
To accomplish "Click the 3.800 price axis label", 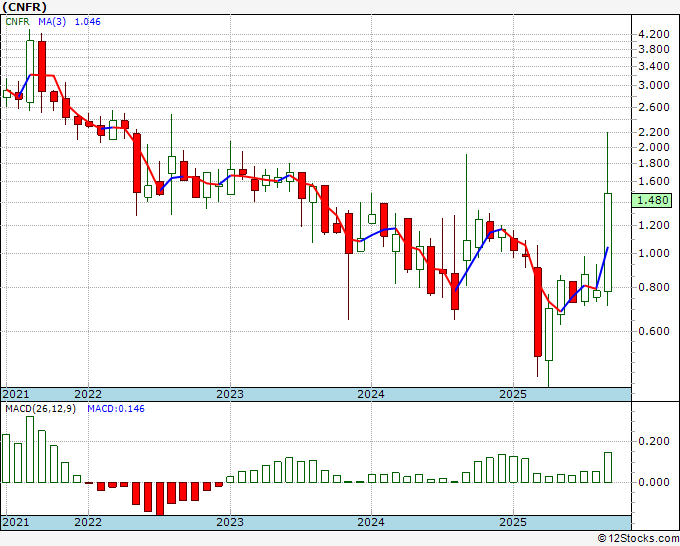I will (x=654, y=49).
